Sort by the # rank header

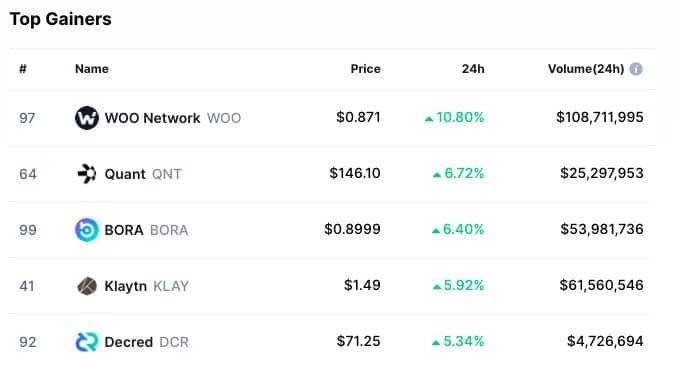point(23,69)
